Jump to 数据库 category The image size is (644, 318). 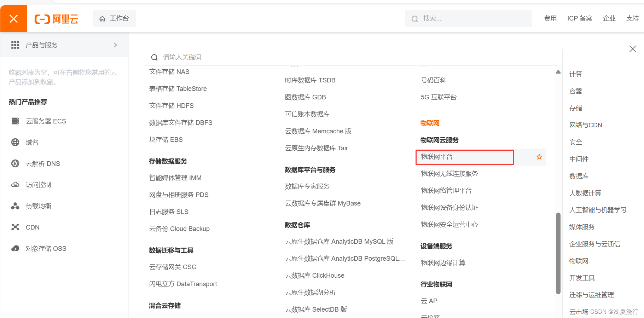click(579, 176)
